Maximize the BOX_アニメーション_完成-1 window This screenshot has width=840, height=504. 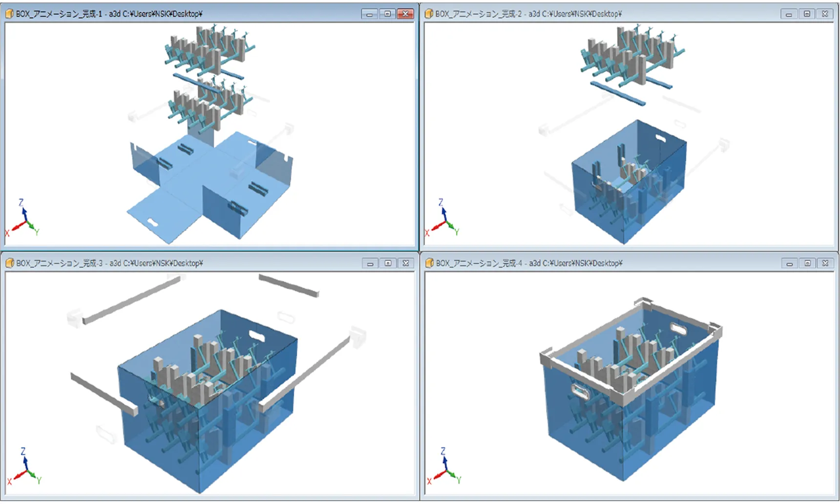(x=387, y=14)
